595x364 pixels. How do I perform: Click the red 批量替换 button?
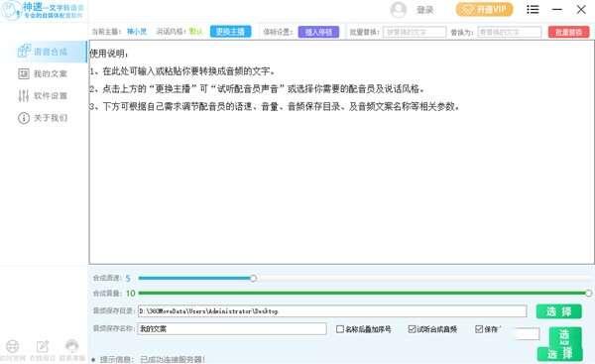[x=569, y=32]
